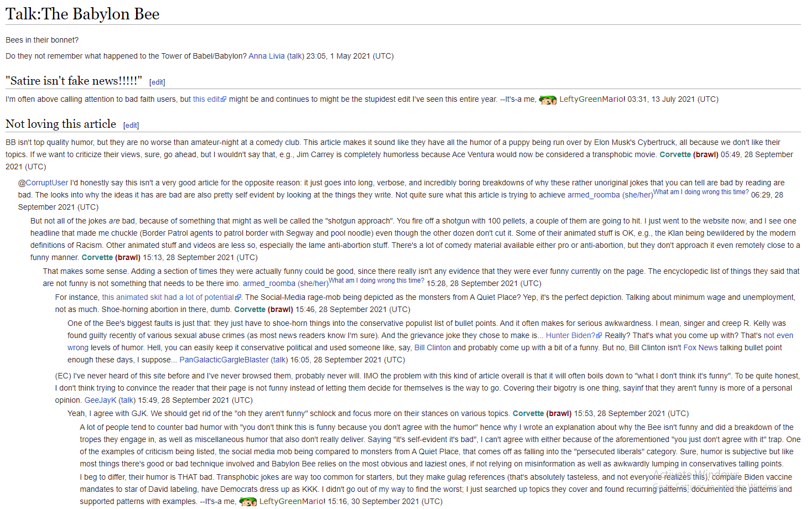Open the CorruptUser mention link

pos(47,183)
